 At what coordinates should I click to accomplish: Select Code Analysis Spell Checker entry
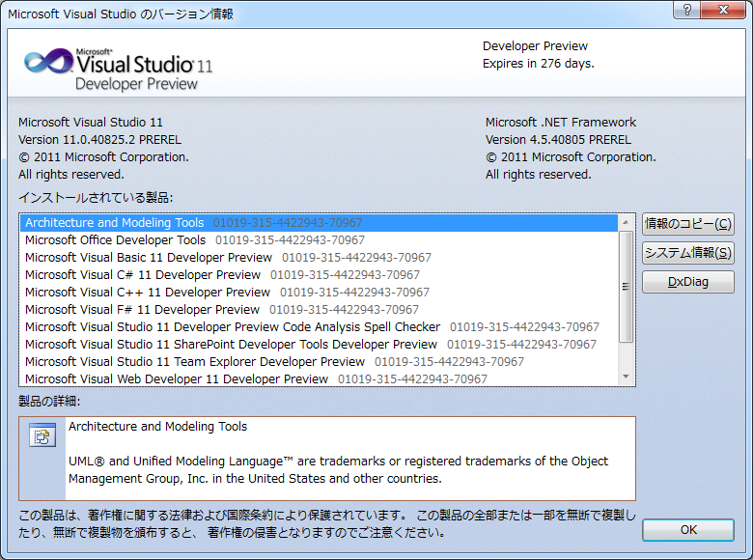(233, 327)
